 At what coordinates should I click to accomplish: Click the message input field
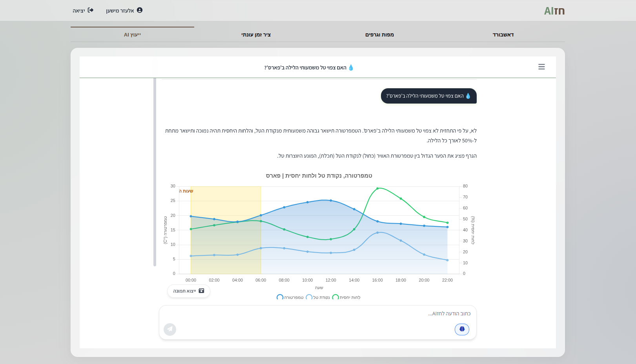click(317, 314)
